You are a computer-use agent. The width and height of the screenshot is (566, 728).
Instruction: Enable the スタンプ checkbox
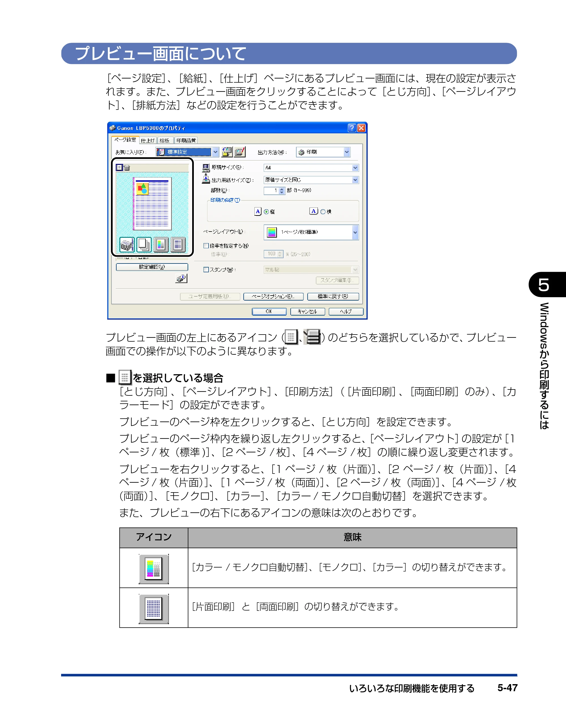206,270
